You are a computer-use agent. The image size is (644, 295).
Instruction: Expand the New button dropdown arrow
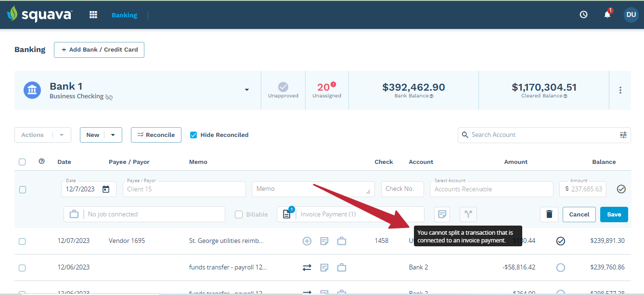click(x=113, y=135)
